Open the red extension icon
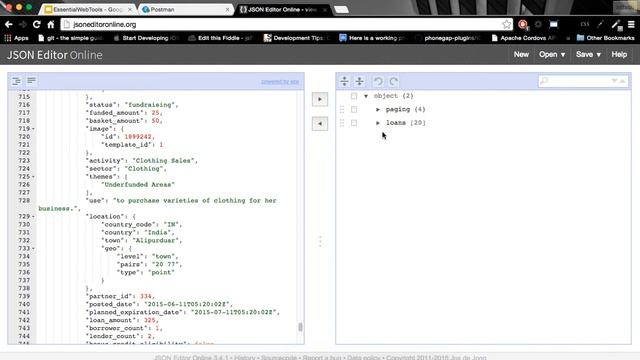 click(x=523, y=25)
